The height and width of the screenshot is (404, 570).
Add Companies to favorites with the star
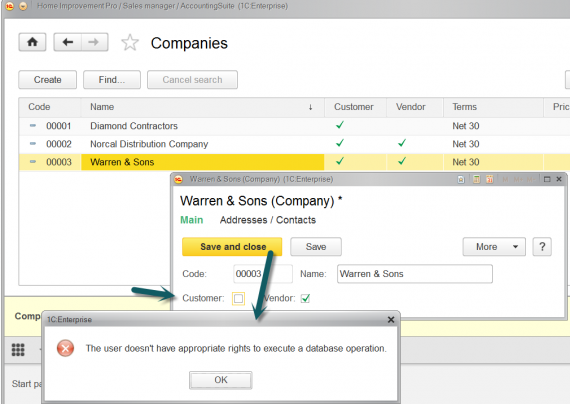(x=130, y=43)
